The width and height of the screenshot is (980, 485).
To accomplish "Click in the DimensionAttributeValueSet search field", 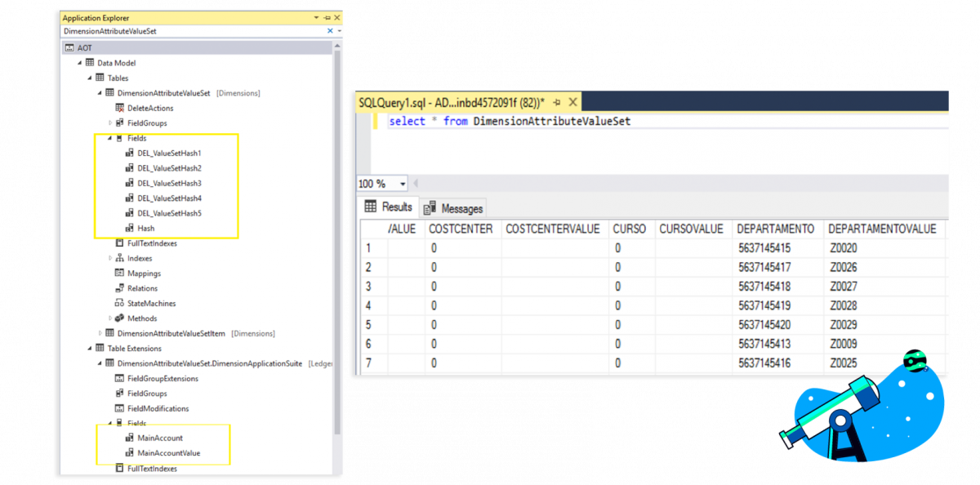I will (x=194, y=31).
